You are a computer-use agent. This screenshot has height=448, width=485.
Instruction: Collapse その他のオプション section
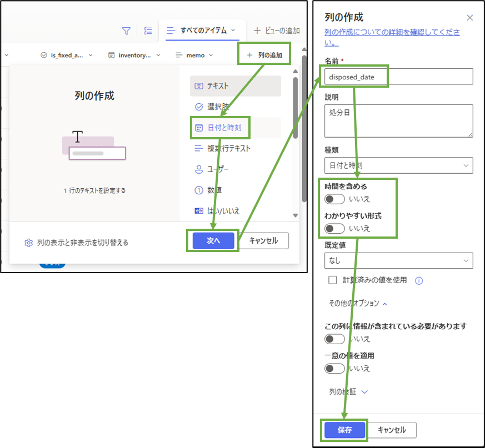point(358,303)
